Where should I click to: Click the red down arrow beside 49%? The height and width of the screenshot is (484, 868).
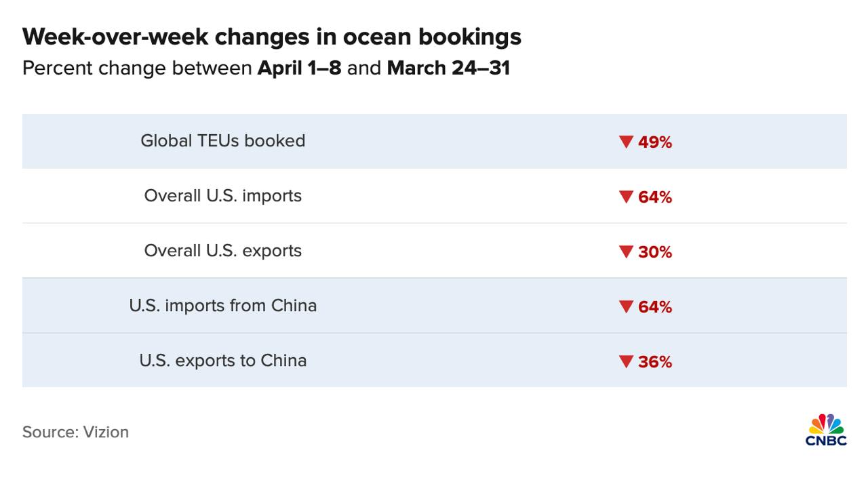click(x=625, y=142)
